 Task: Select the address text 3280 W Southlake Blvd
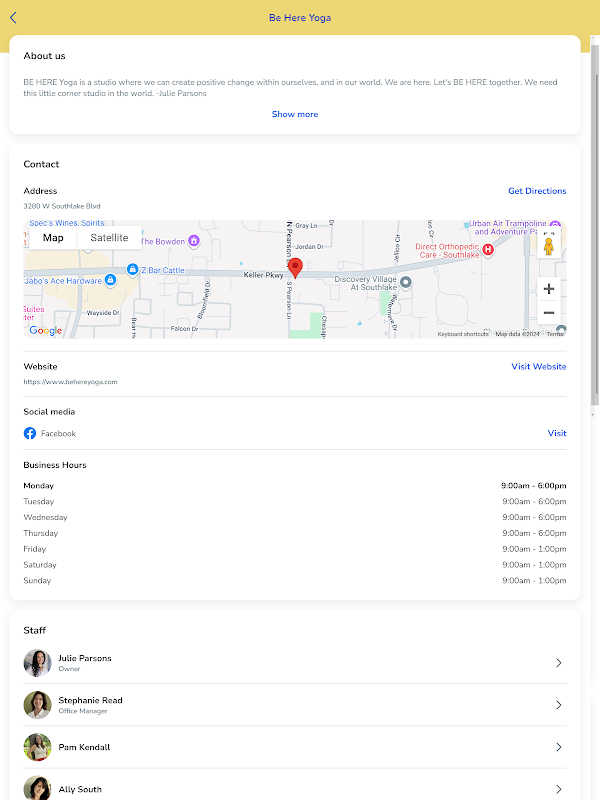click(62, 206)
